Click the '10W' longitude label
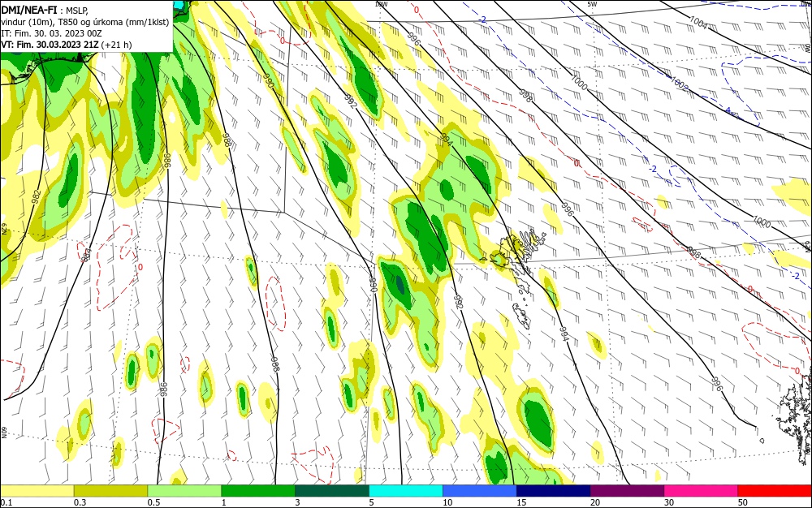Screen dimensions: 812x508 coord(381,4)
